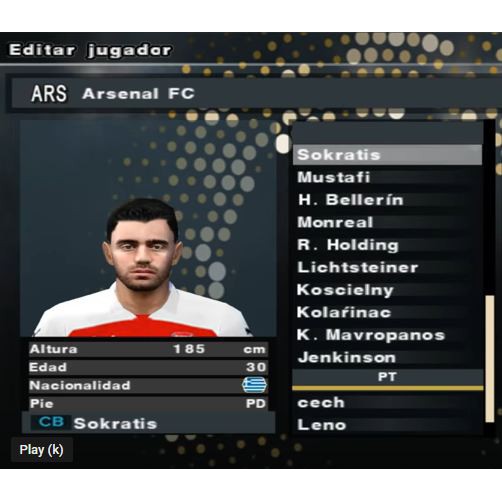Click the highlighted Sokratis list entry
The image size is (502, 502).
[x=388, y=155]
